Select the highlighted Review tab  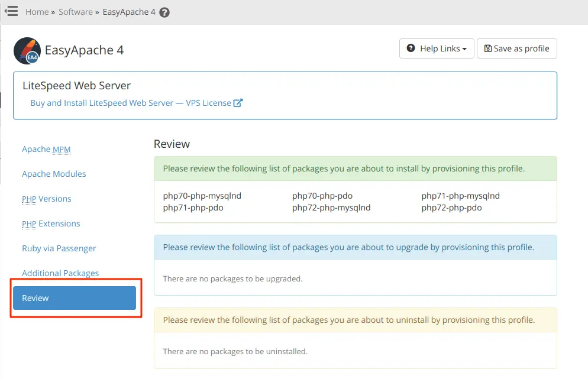74,298
